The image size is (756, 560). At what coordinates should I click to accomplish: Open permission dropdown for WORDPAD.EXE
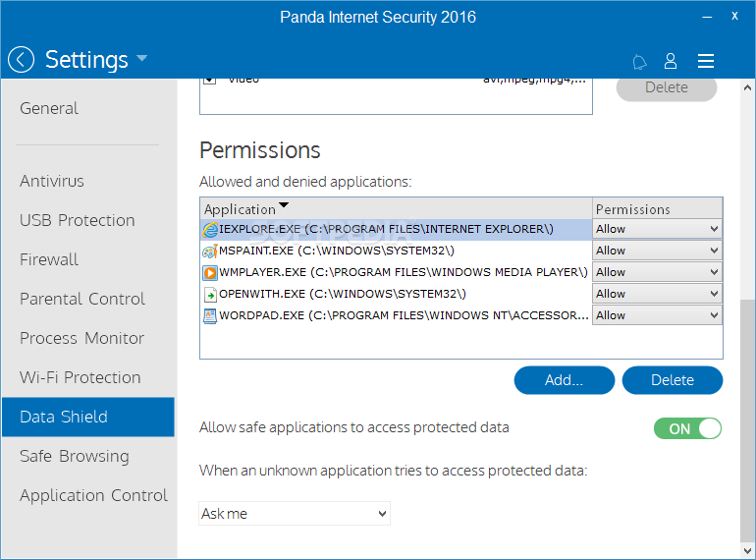(x=657, y=315)
